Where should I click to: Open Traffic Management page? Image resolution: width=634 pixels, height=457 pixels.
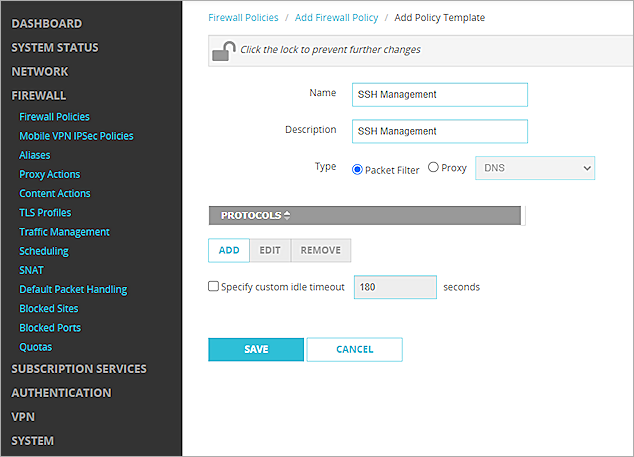pyautogui.click(x=64, y=232)
